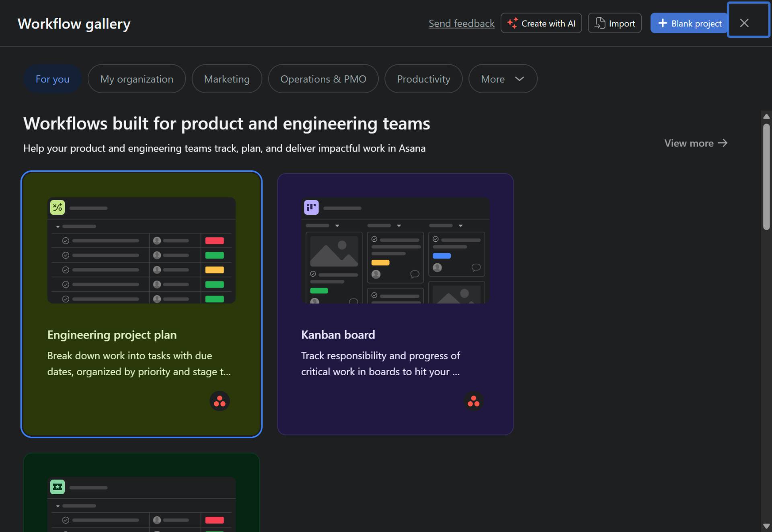772x532 pixels.
Task: Click the ticket icon on the bottom template card
Action: [57, 487]
